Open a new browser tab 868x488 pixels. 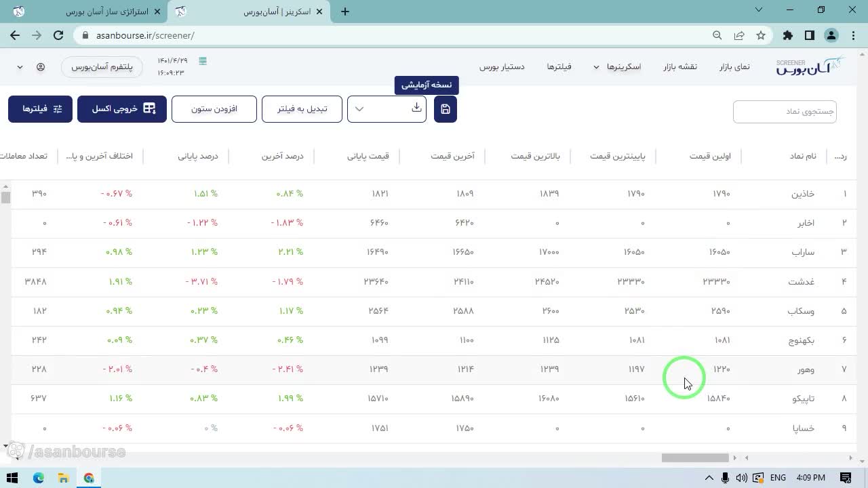click(345, 12)
